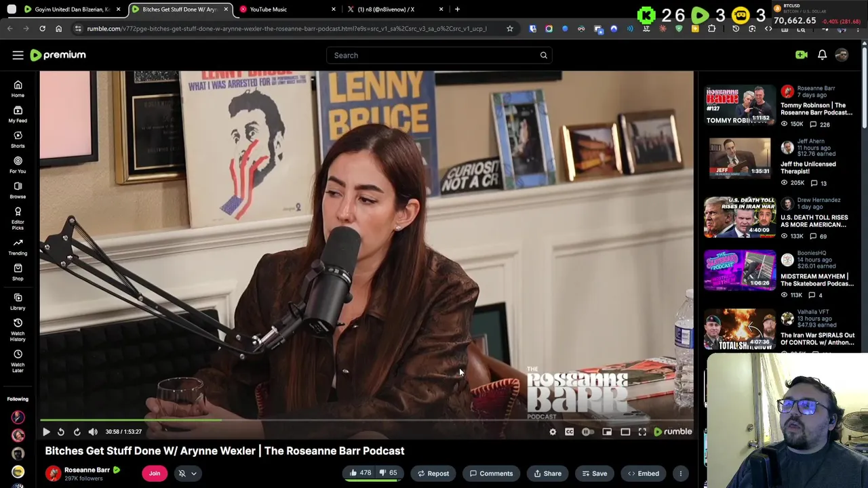Reload the page
868x488 pixels.
42,28
